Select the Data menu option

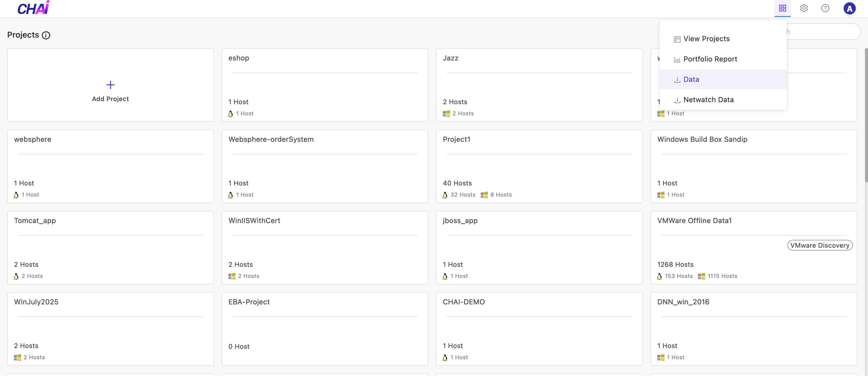691,80
